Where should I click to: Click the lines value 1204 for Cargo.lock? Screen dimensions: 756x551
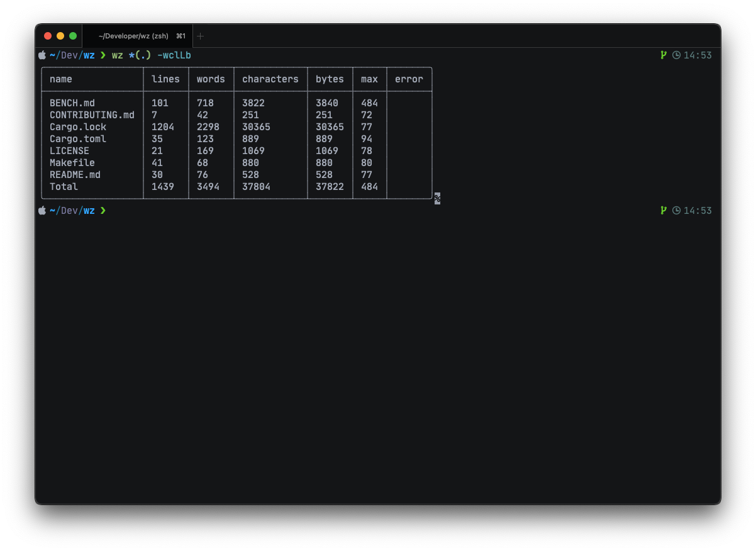tap(163, 127)
